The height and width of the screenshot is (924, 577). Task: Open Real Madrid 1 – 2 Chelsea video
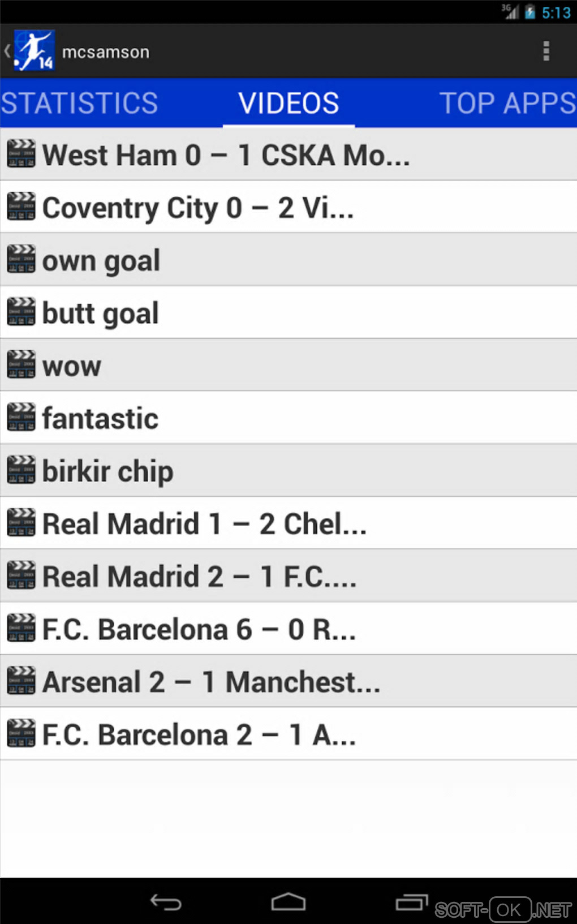(x=205, y=523)
